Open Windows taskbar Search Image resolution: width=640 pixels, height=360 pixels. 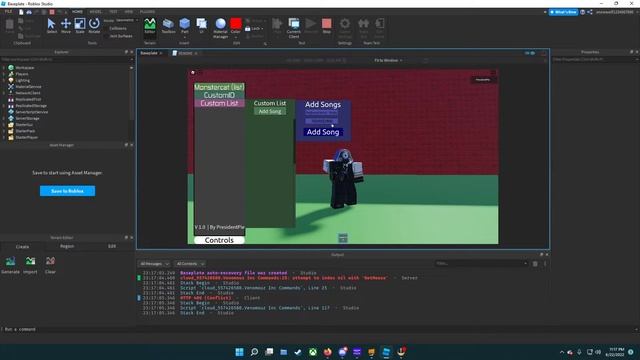pos(254,352)
